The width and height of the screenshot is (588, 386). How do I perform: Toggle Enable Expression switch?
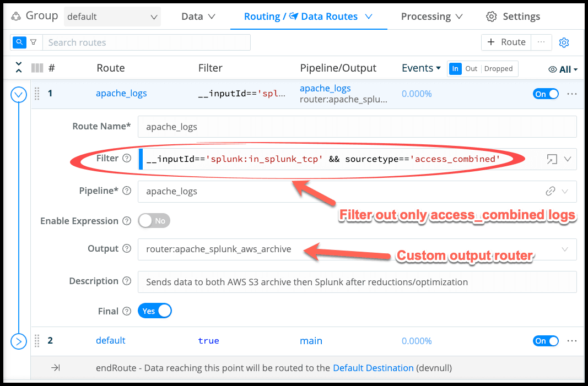point(154,221)
